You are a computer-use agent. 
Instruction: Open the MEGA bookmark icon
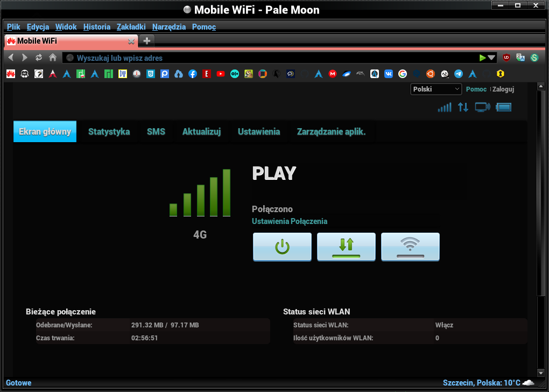(x=333, y=74)
